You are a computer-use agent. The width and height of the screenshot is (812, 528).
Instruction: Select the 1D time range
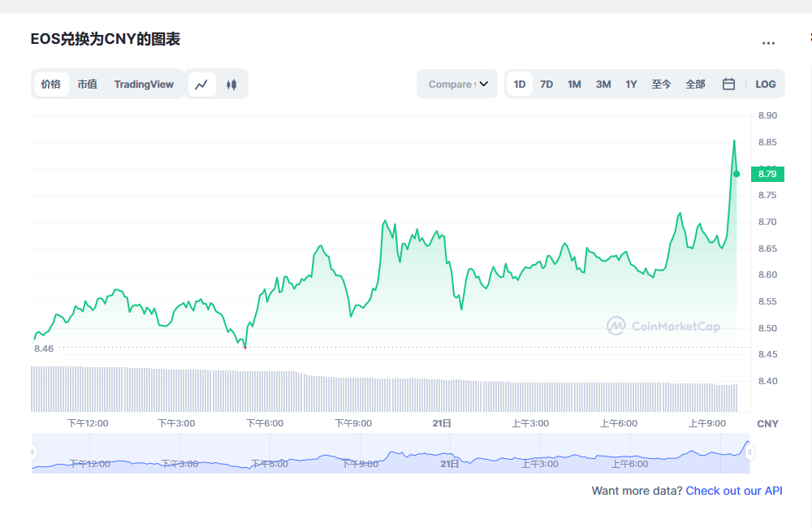520,84
